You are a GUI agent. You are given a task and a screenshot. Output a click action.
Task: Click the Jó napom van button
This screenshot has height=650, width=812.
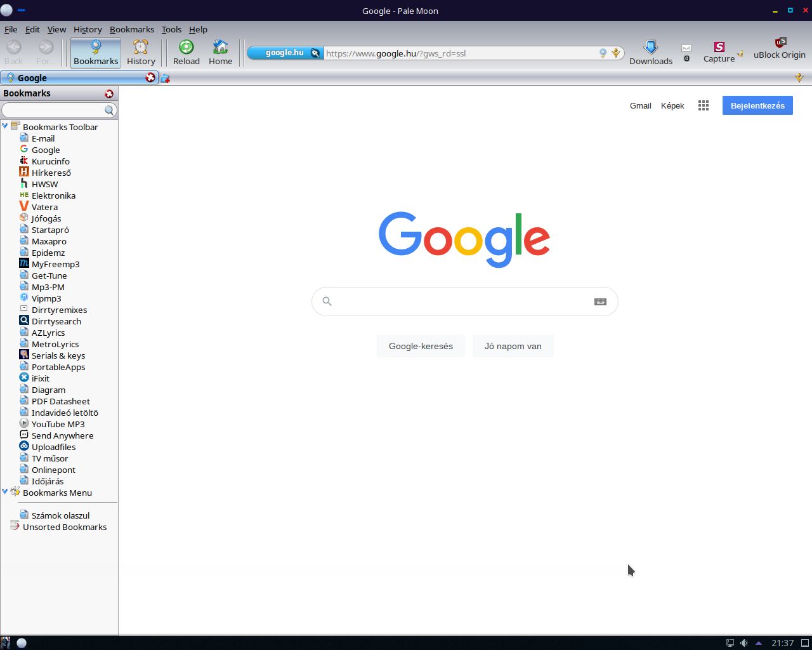pos(513,346)
